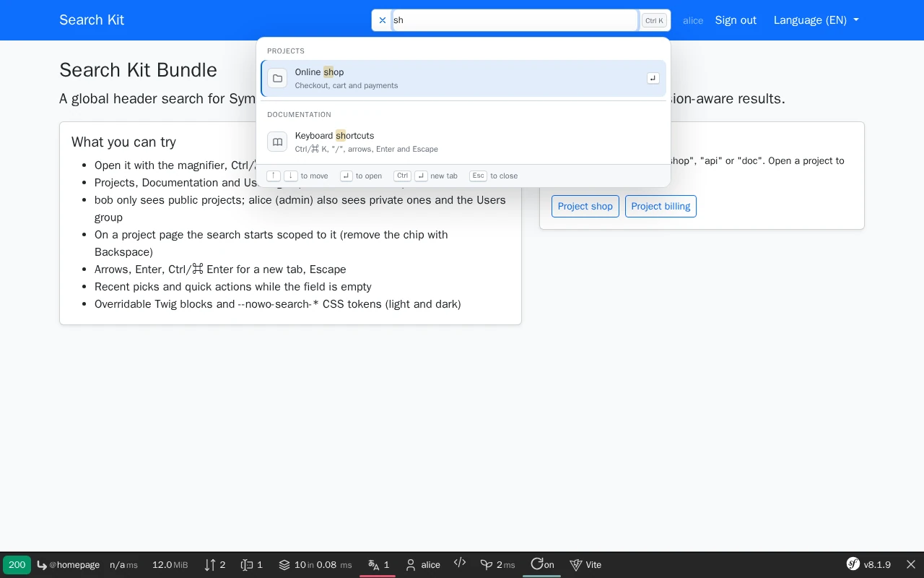The height and width of the screenshot is (578, 924).
Task: Open the code brackets icon in toolbar
Action: point(460,563)
